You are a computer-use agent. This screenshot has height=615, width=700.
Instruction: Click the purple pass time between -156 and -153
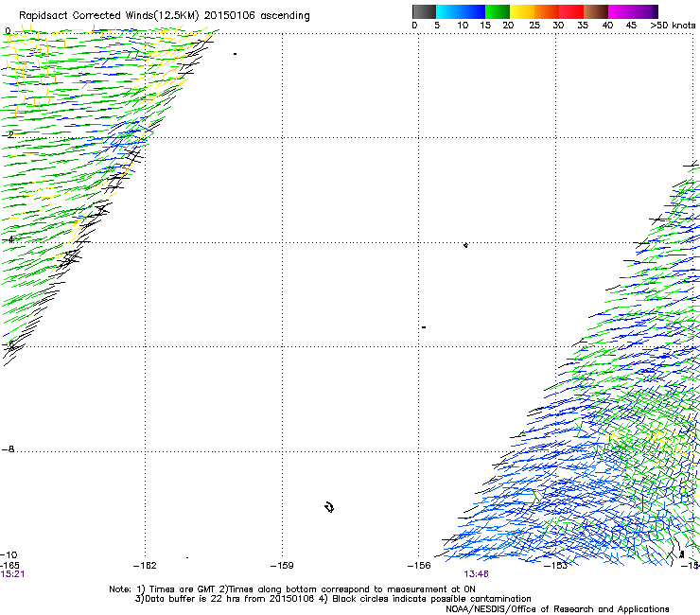click(476, 574)
